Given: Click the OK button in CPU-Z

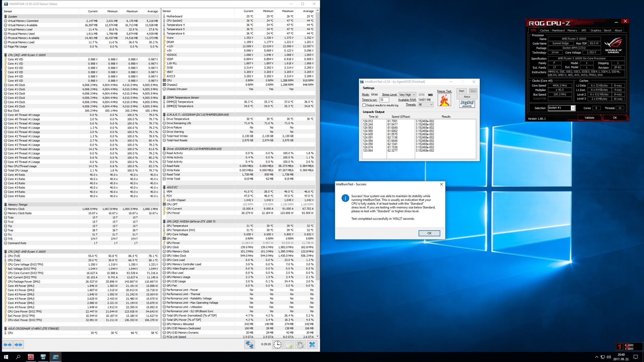Looking at the screenshot, I should pos(614,118).
